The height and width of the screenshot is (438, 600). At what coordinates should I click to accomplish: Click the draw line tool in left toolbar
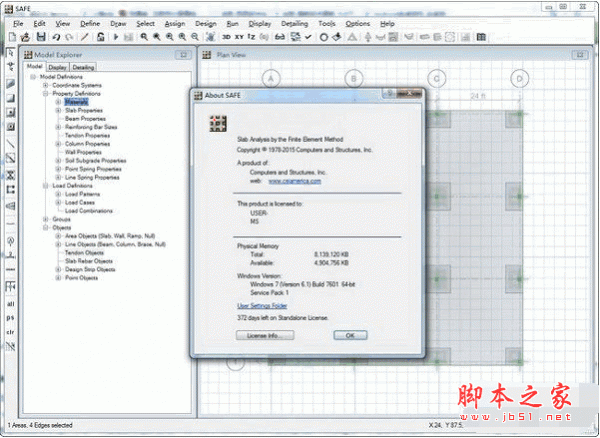11,144
